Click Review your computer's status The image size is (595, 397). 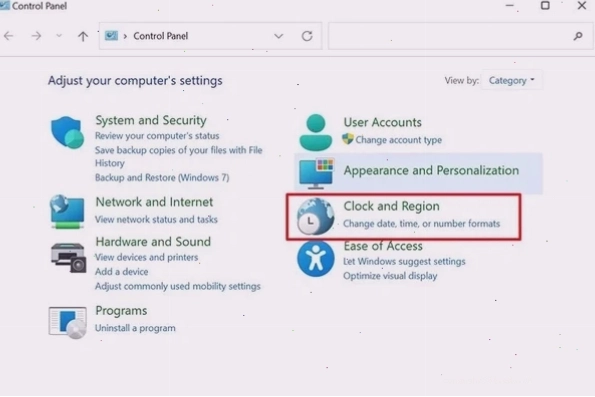coord(157,135)
